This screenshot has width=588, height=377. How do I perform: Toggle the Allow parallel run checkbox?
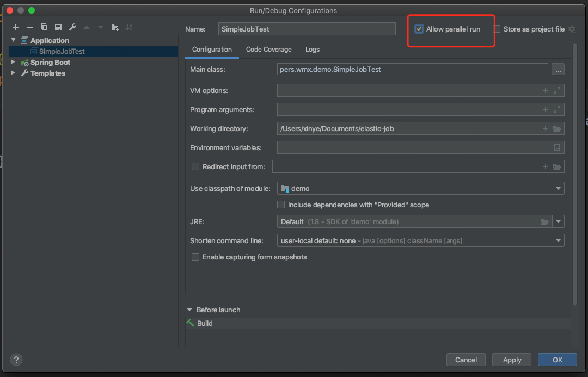click(x=419, y=29)
